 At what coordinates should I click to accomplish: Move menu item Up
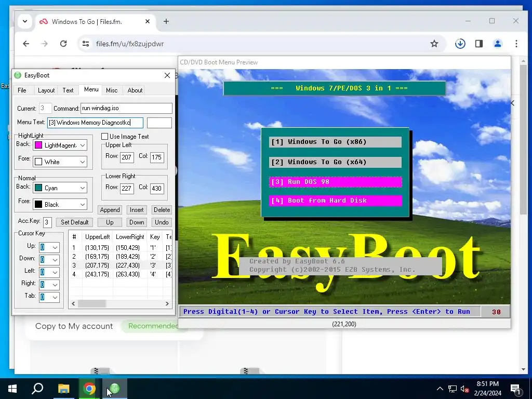110,222
